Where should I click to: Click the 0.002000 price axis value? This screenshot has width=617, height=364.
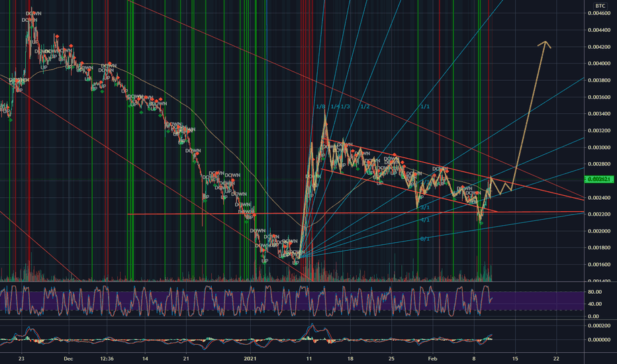pos(599,231)
